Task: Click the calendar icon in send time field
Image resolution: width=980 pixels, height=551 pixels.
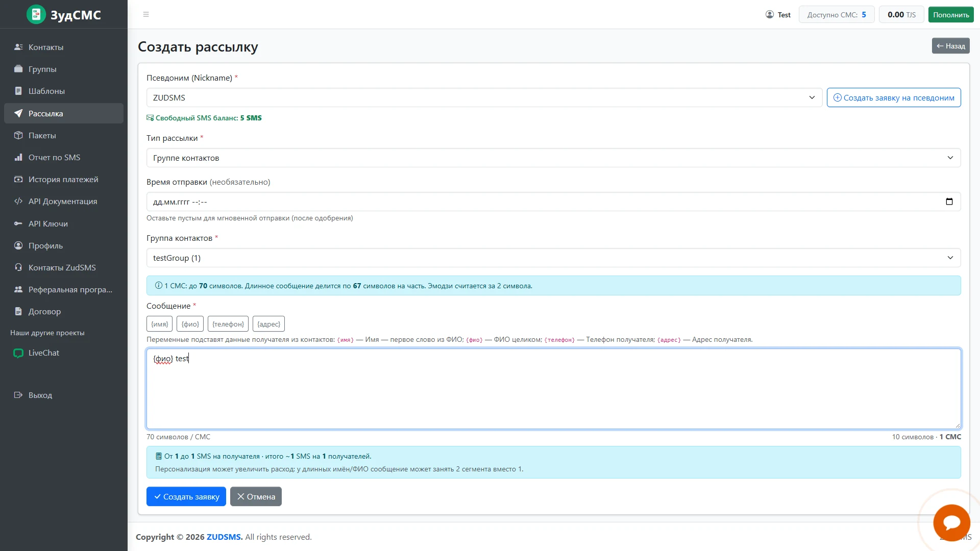Action: pyautogui.click(x=949, y=202)
